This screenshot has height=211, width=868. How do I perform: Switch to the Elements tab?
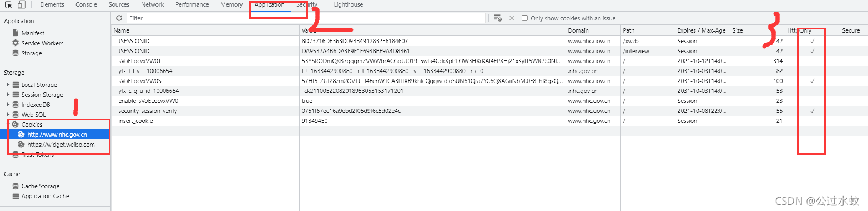click(x=52, y=4)
